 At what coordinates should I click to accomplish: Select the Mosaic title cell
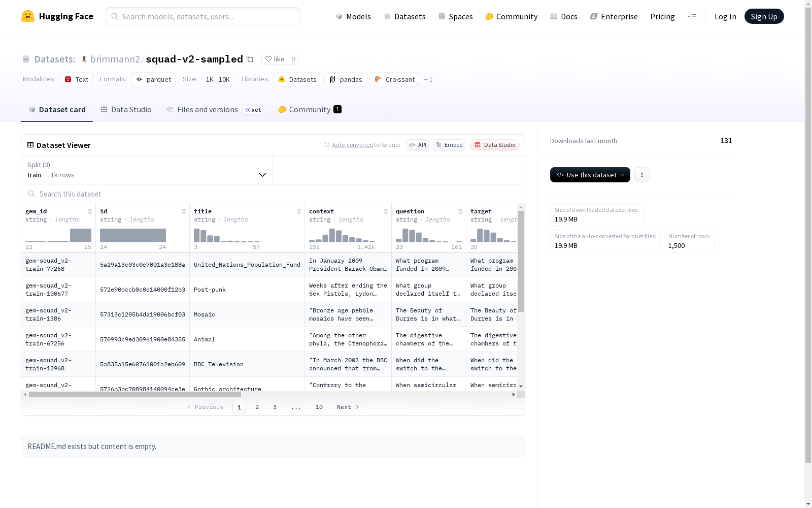(x=247, y=314)
